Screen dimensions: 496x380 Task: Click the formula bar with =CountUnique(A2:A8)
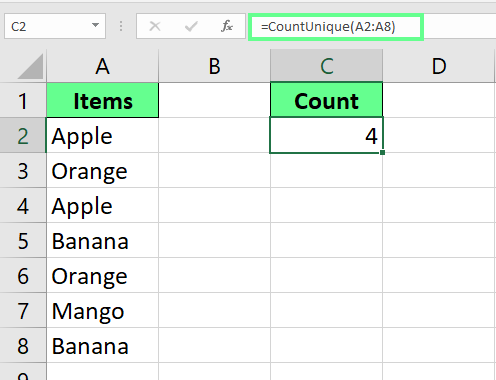pos(336,27)
